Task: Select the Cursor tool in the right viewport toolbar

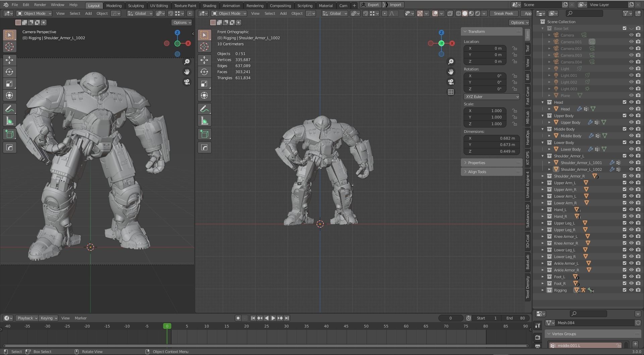Action: [x=204, y=47]
